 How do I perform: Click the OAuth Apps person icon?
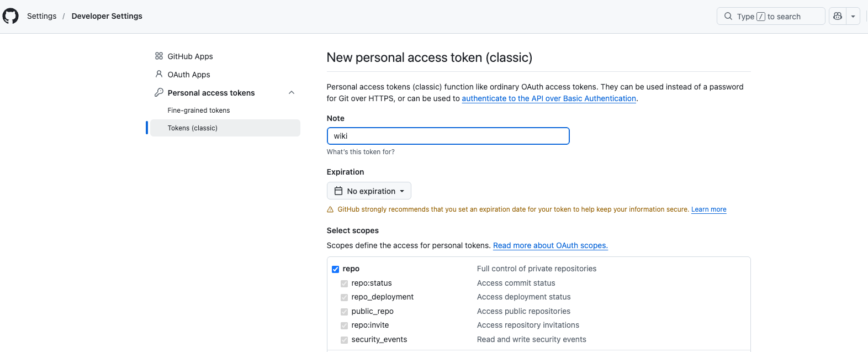[159, 74]
